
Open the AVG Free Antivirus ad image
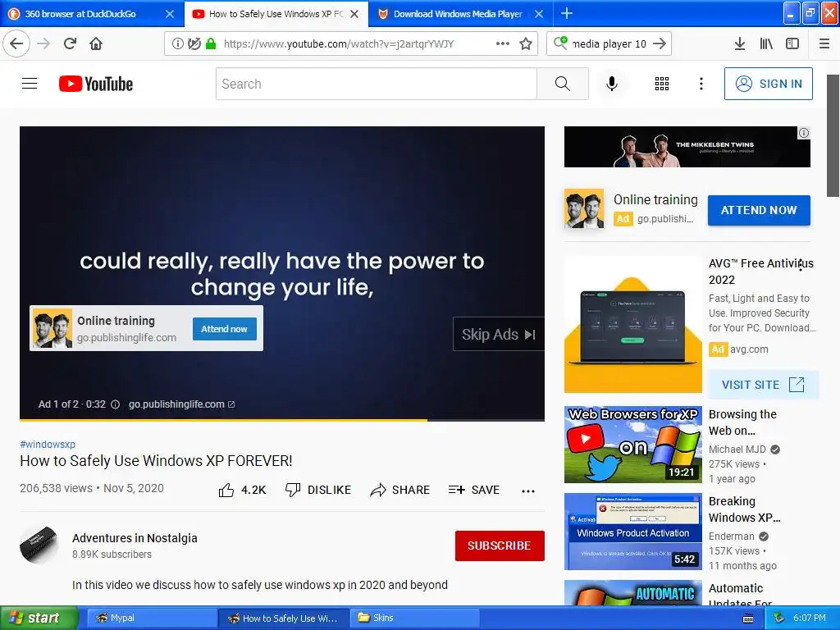click(632, 324)
